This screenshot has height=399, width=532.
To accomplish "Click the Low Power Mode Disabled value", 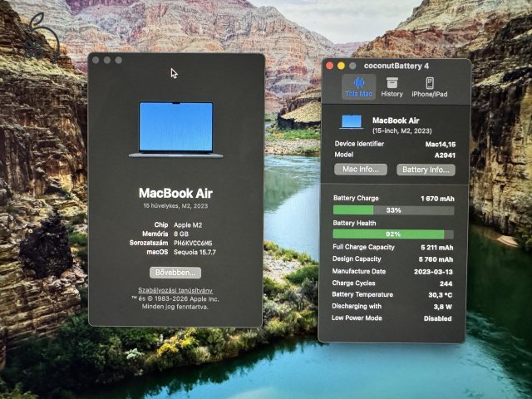I will [x=438, y=318].
